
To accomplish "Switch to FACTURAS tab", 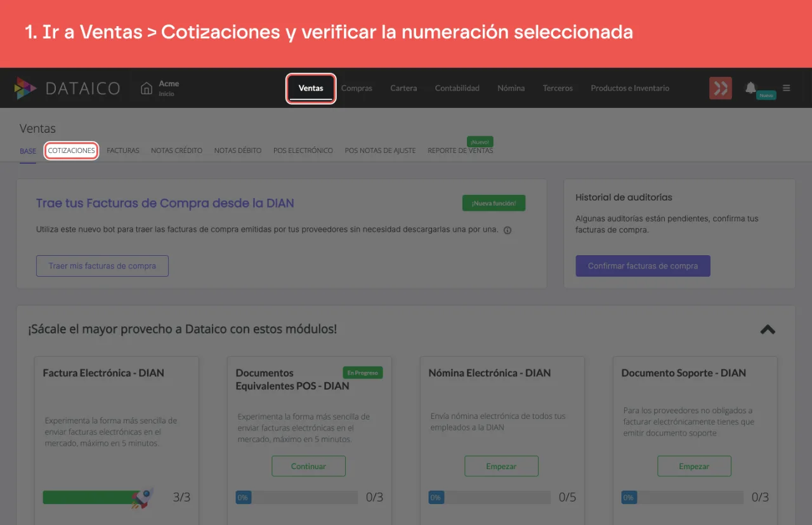I will tap(123, 151).
